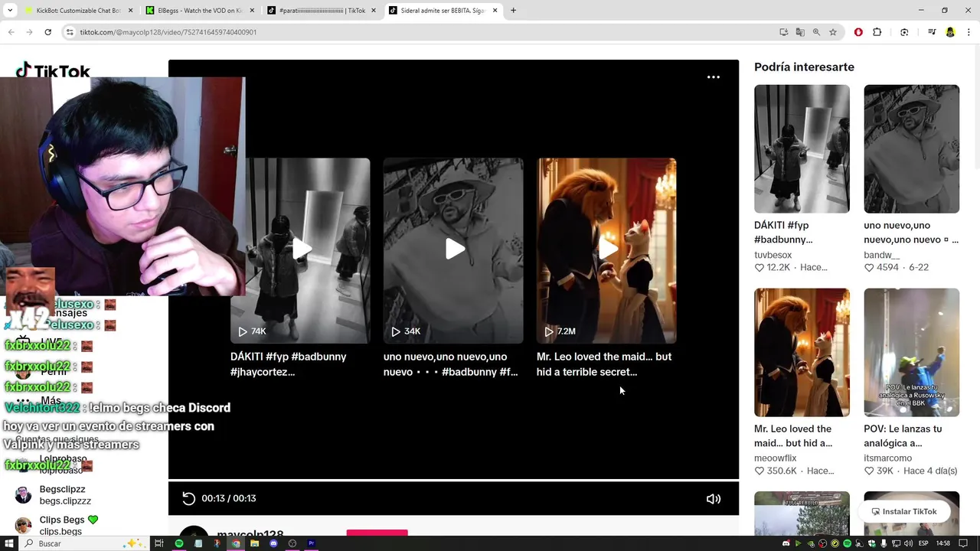The width and height of the screenshot is (980, 551).
Task: Open OBS Studio from the taskbar
Action: [292, 543]
